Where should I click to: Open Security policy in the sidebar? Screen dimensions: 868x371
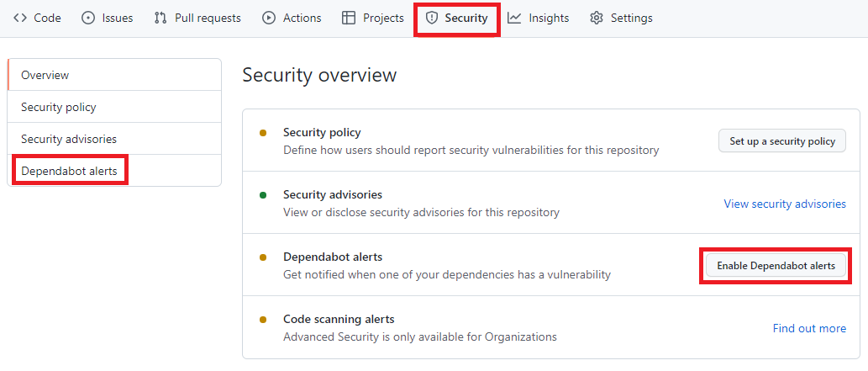[114, 107]
